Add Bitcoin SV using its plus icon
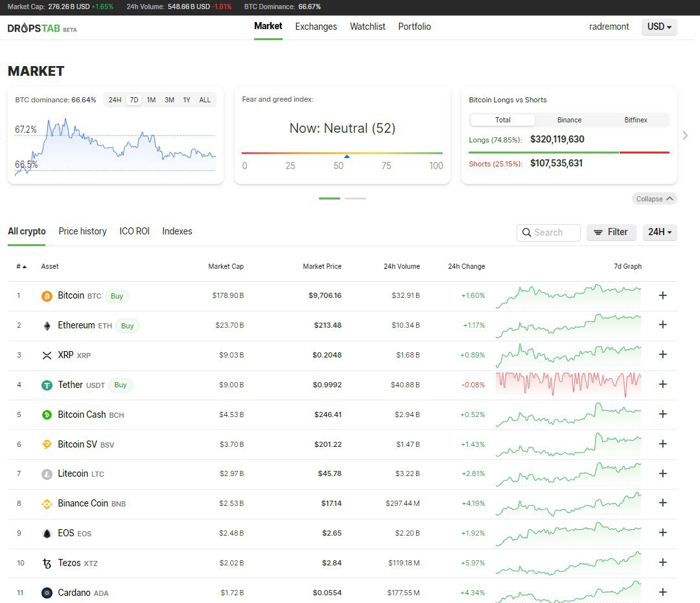Viewport: 700px width, 603px height. coord(663,444)
